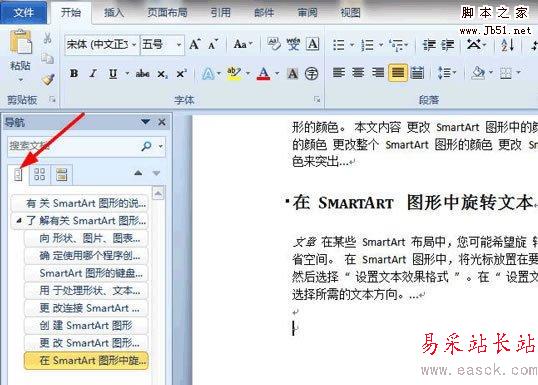The height and width of the screenshot is (385, 538).
Task: Browse pages in navigation pane
Action: tap(40, 174)
